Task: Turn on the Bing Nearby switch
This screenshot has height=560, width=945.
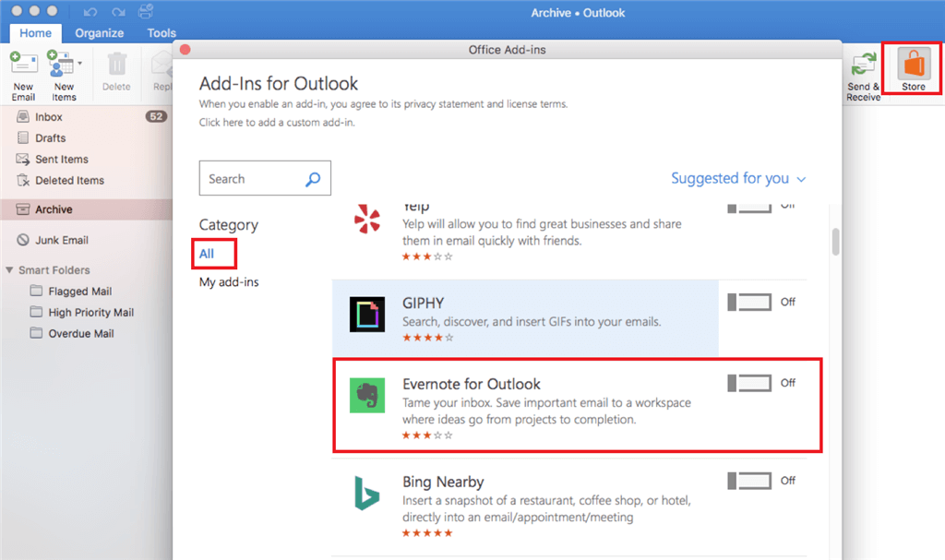Action: [x=749, y=481]
